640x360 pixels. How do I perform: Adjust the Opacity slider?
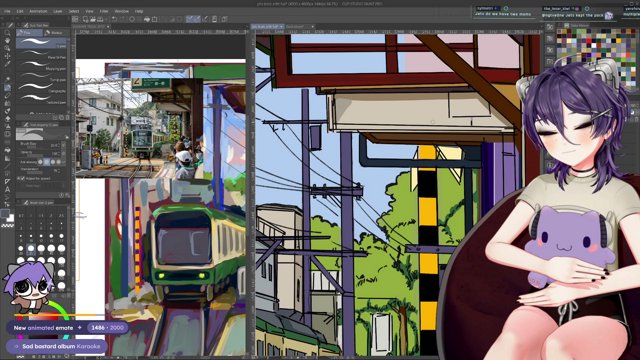pyautogui.click(x=34, y=156)
